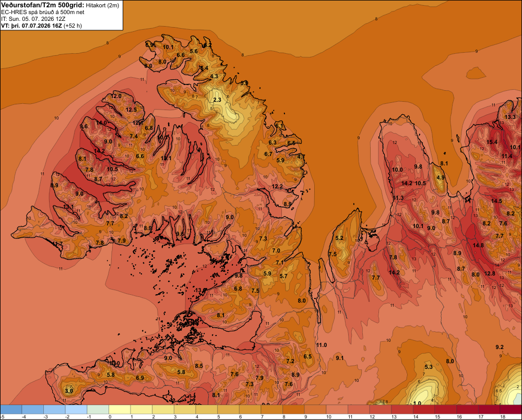Click the 11.7 temperature value
The height and width of the screenshot is (420, 522).
tap(57, 244)
